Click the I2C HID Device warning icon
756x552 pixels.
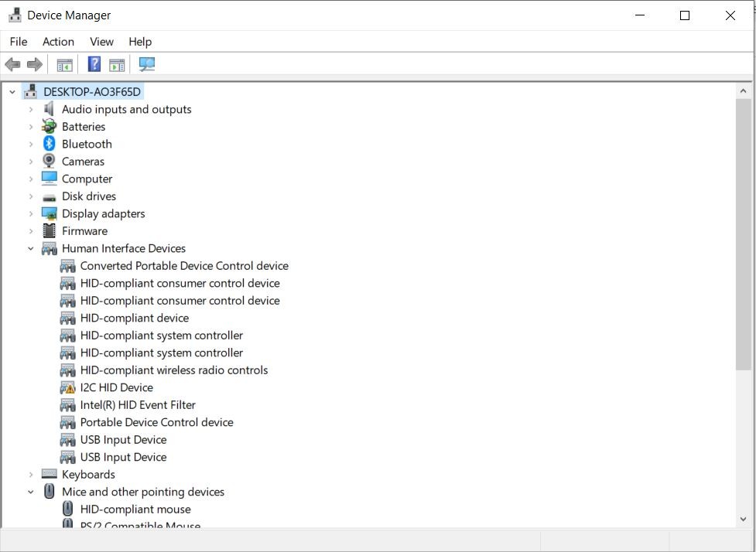click(x=67, y=388)
